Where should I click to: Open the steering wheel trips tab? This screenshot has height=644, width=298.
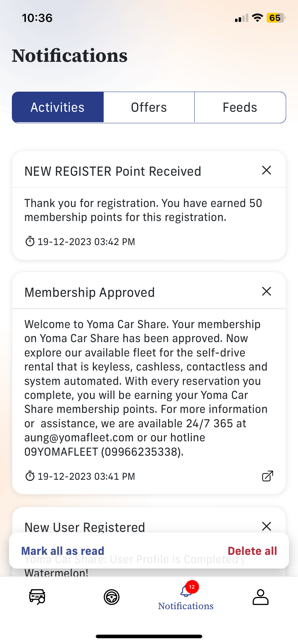click(x=112, y=597)
